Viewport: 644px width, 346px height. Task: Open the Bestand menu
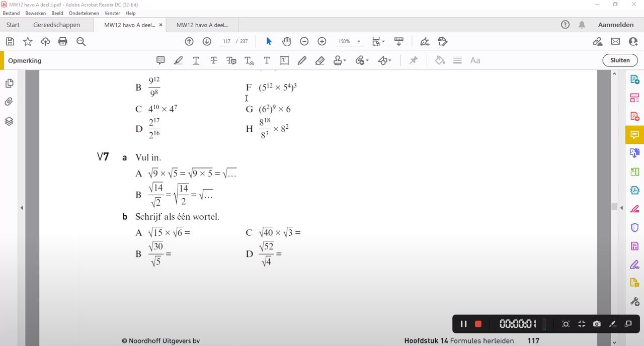coord(11,13)
